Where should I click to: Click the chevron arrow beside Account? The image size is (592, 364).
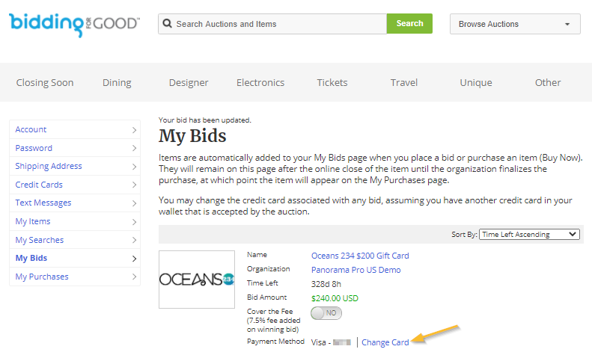(134, 130)
